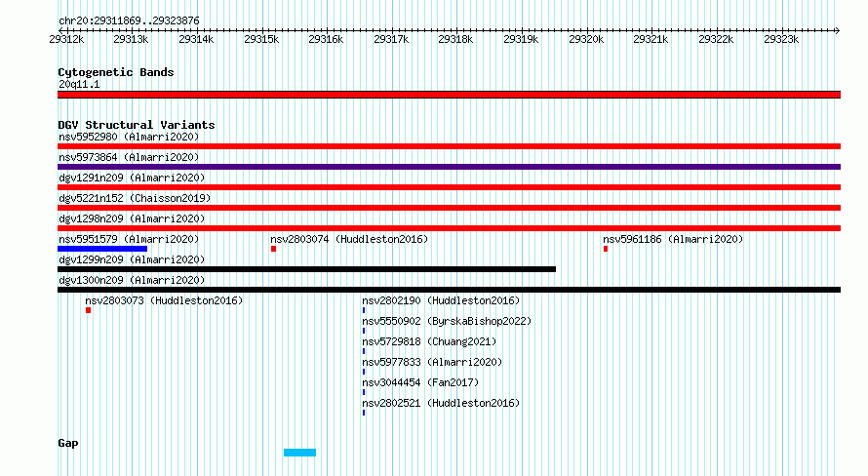Viewport: 868px width, 476px height.
Task: Click the 29313k ruler position
Action: tap(131, 39)
